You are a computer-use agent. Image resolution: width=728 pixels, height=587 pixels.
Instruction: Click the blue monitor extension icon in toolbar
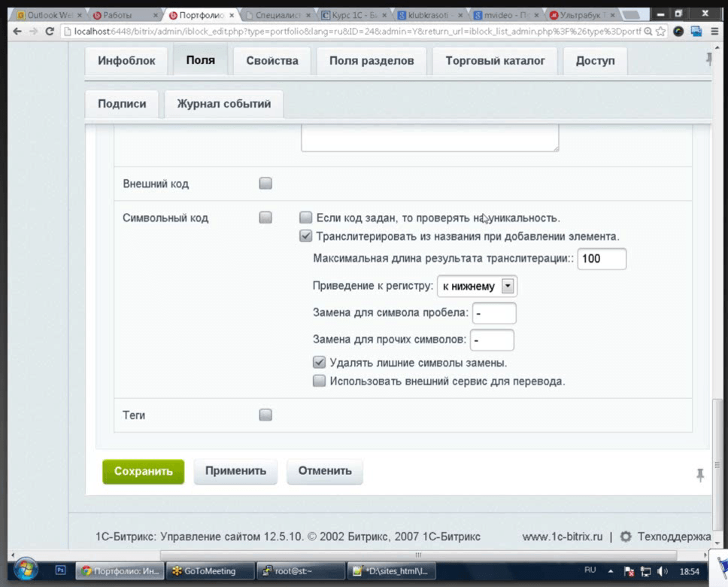[x=696, y=32]
